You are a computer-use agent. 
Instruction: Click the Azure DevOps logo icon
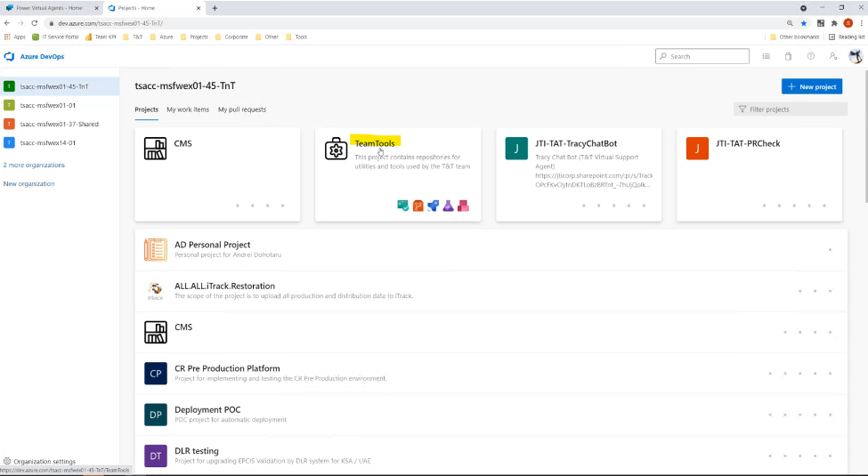pos(10,56)
